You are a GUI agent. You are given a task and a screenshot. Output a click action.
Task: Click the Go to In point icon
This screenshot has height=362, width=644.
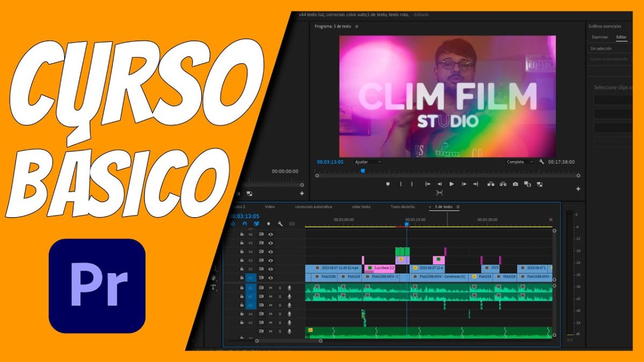tap(428, 184)
